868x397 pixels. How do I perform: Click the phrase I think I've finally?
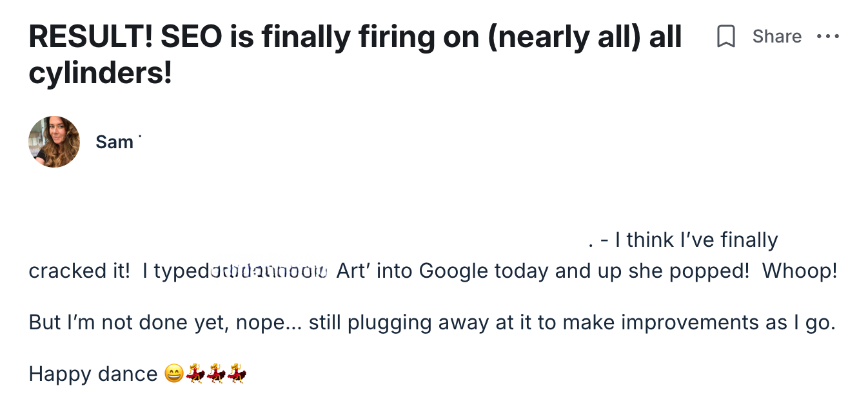tap(696, 240)
